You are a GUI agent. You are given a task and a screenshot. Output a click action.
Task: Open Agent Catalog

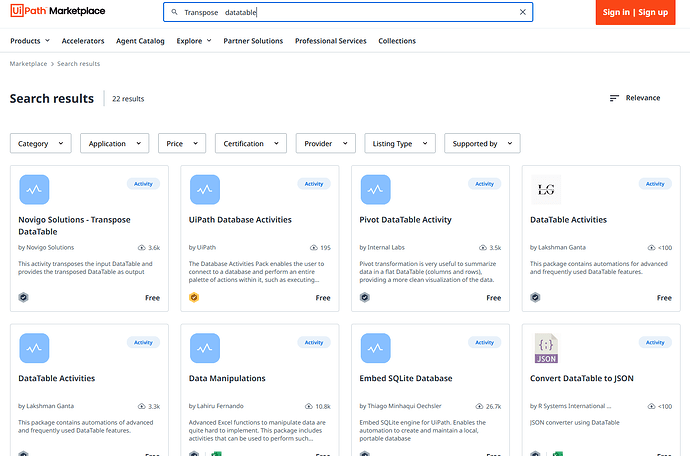point(140,41)
